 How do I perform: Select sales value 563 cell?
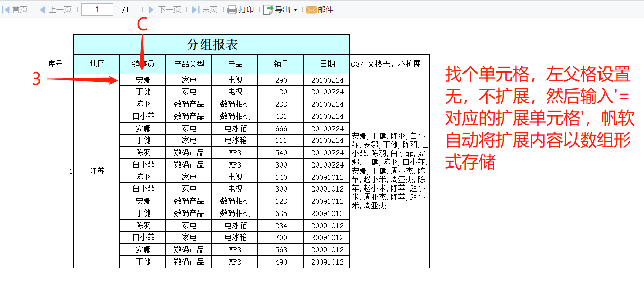pyautogui.click(x=281, y=250)
